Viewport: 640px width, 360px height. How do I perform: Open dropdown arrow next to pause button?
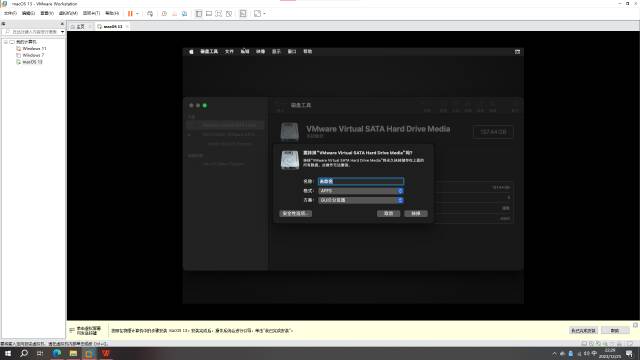[x=137, y=13]
